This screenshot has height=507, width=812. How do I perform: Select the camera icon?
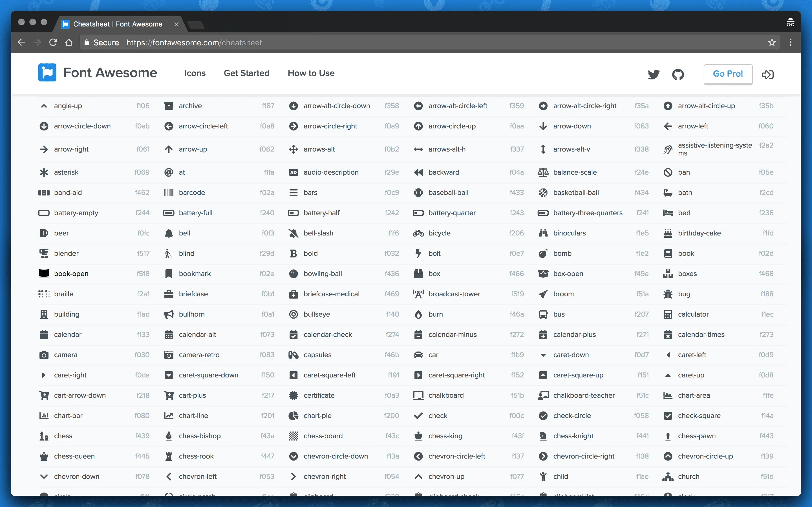[x=44, y=355]
